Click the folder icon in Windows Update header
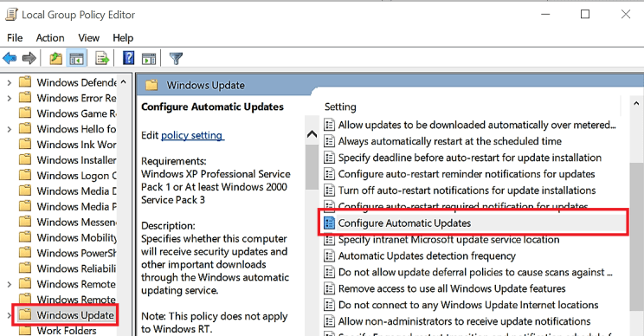Image resolution: width=644 pixels, height=336 pixels. 151,85
